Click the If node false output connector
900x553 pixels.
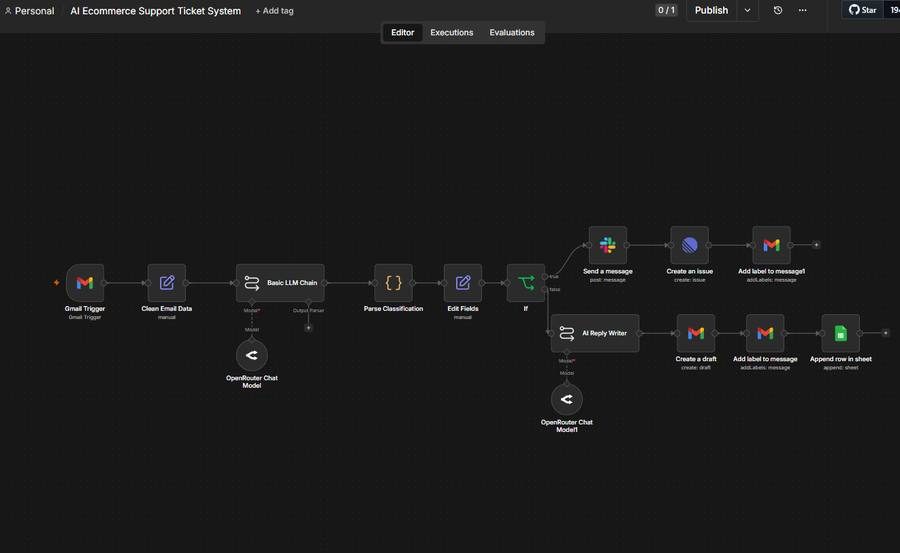coord(545,289)
